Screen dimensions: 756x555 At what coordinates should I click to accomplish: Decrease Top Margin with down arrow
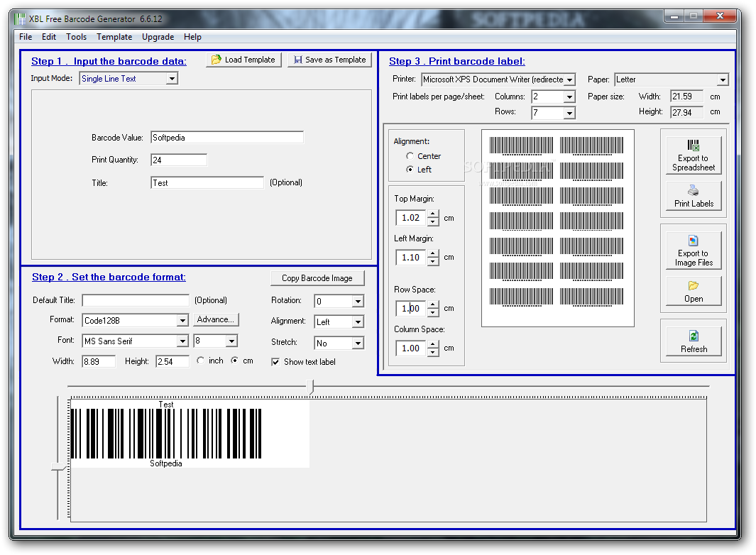(x=434, y=221)
